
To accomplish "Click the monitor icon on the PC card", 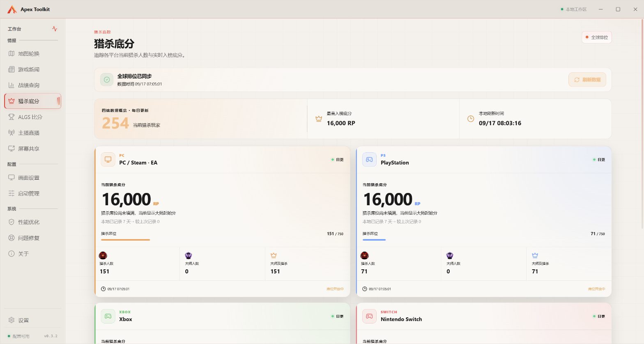I will tap(108, 159).
